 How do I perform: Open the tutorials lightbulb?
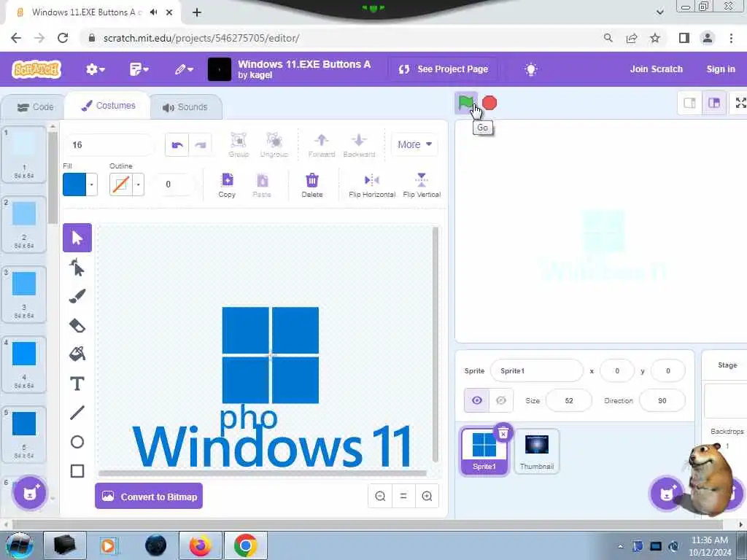[531, 69]
